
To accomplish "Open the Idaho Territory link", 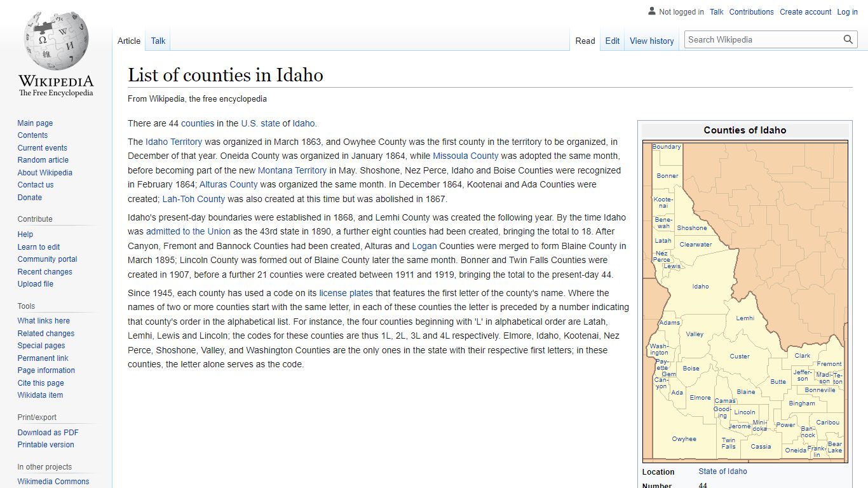I will point(174,142).
